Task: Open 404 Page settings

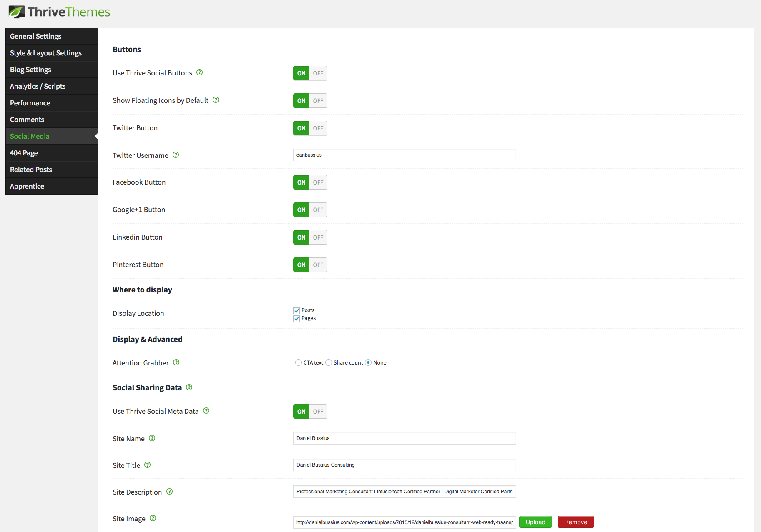Action: pos(51,153)
